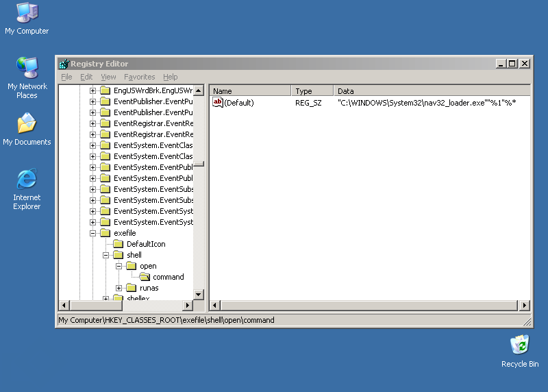Click the nav32_loader.exe data value
Screen dimensions: 548x392
tap(427, 103)
